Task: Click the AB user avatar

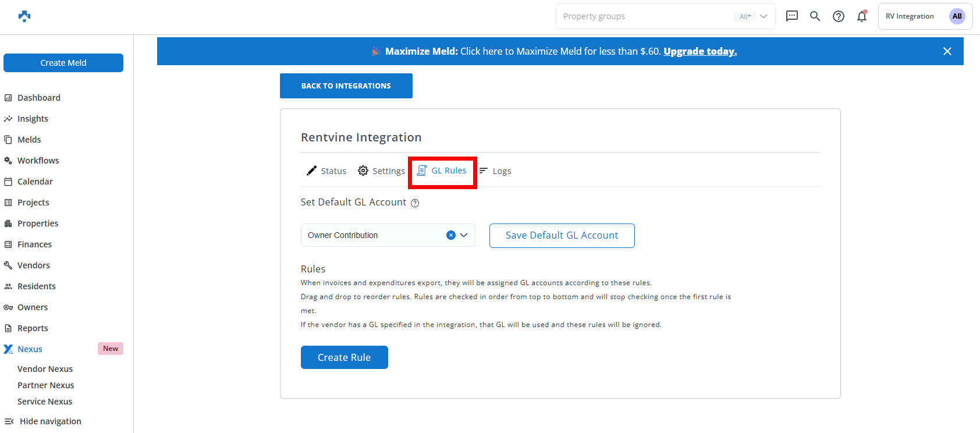Action: [x=957, y=16]
